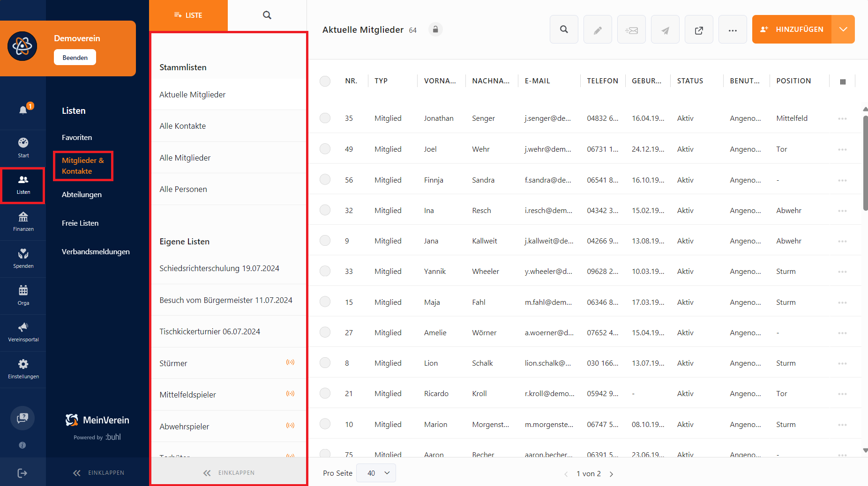
Task: Open the Vereinsportal megaphone section
Action: click(x=23, y=332)
